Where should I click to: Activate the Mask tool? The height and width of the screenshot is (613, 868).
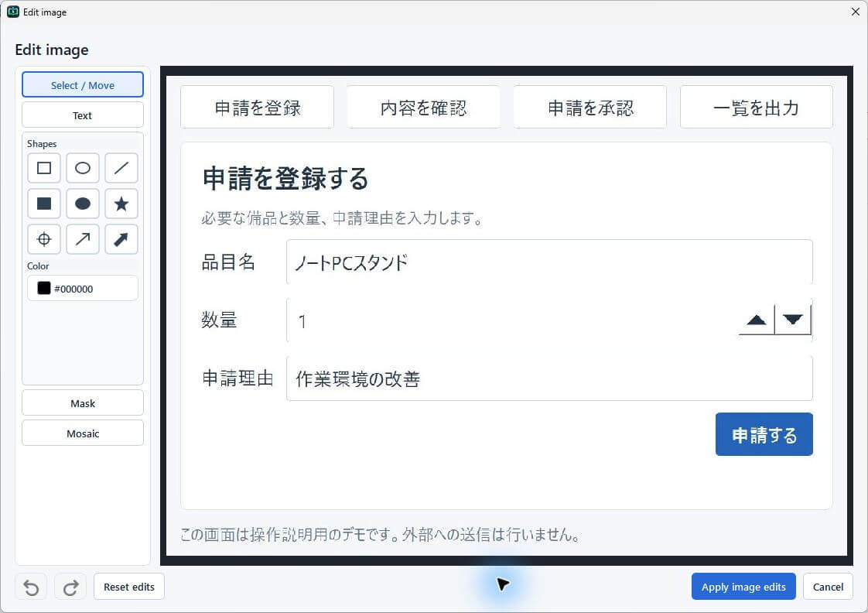(x=83, y=403)
